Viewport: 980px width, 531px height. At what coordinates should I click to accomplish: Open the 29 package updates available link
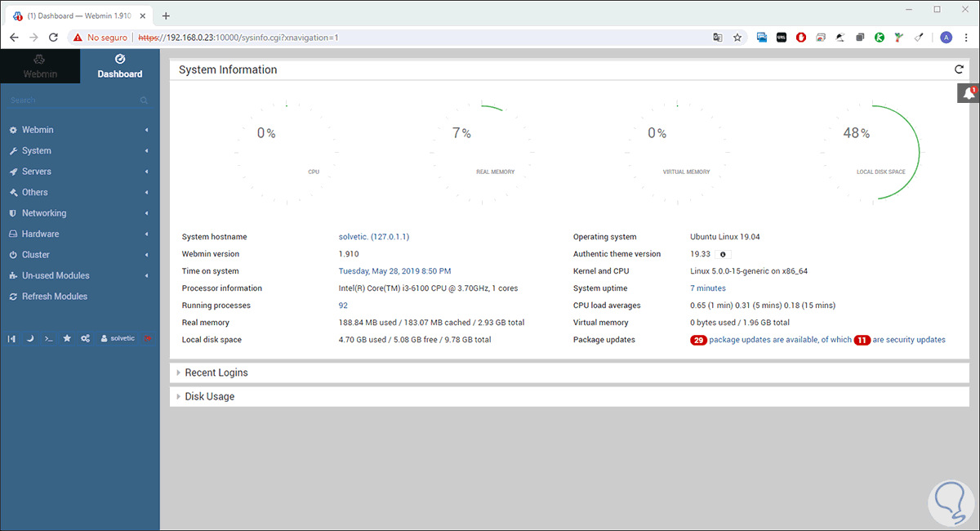click(770, 340)
